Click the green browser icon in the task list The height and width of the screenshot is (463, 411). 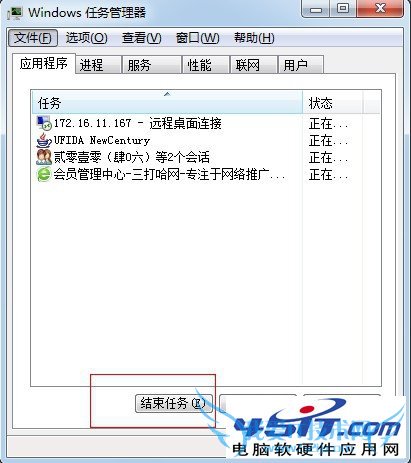click(x=44, y=174)
